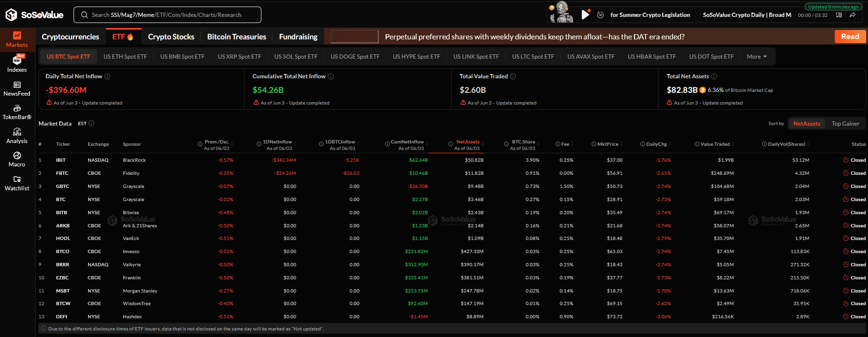
Task: Open the FBTC ticker row
Action: [x=453, y=173]
